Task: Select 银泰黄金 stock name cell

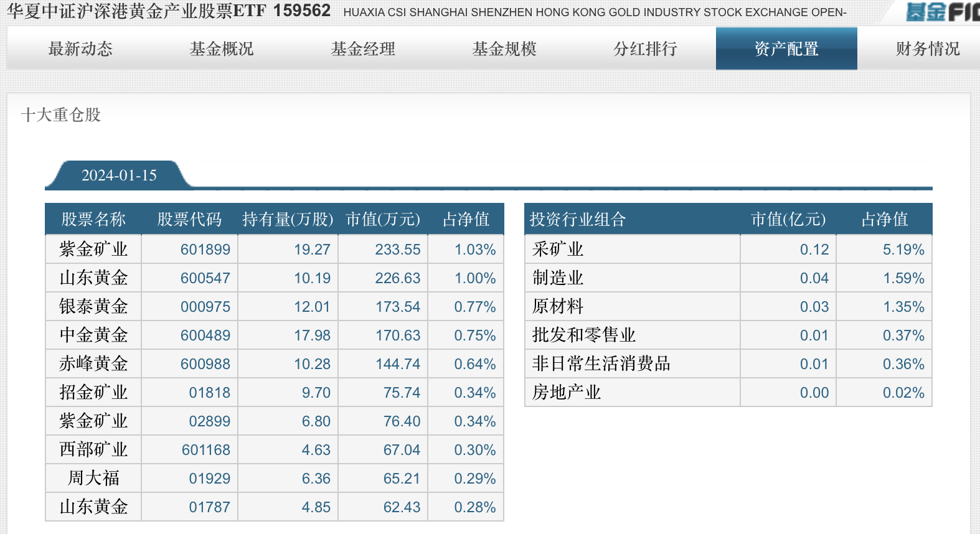Action: click(x=93, y=307)
